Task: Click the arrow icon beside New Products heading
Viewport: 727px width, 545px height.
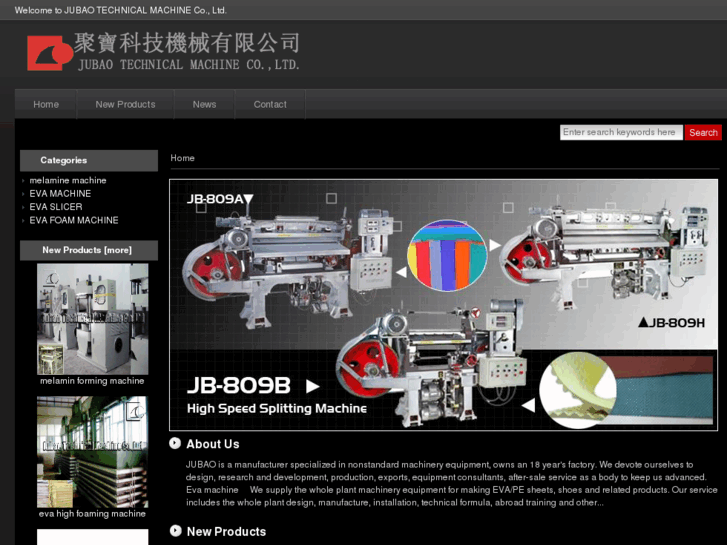Action: [x=175, y=531]
